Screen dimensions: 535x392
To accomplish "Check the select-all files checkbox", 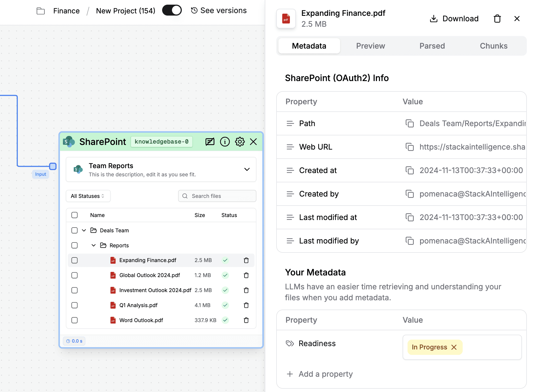I will click(x=75, y=215).
